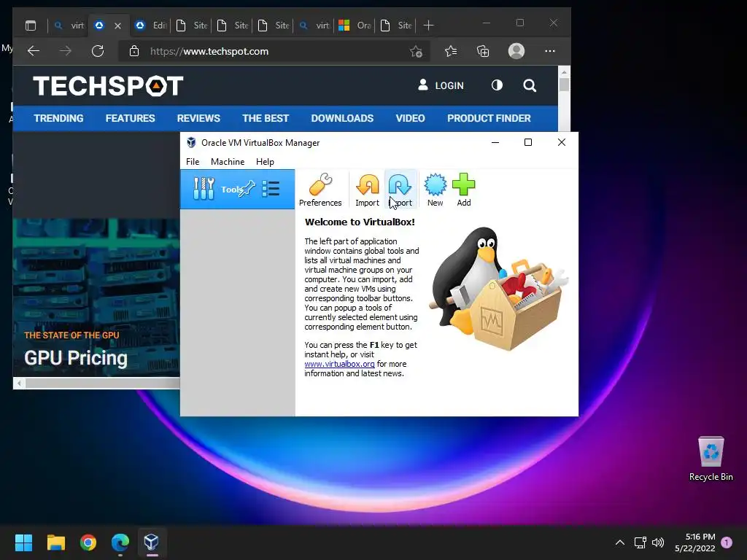Open THE BEST section on TechSpot
747x560 pixels.
click(266, 118)
